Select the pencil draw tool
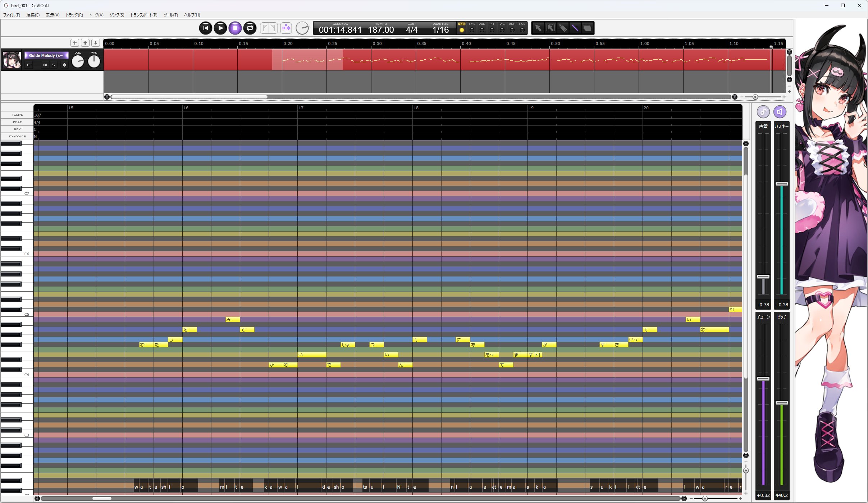This screenshot has width=868, height=503. click(563, 28)
